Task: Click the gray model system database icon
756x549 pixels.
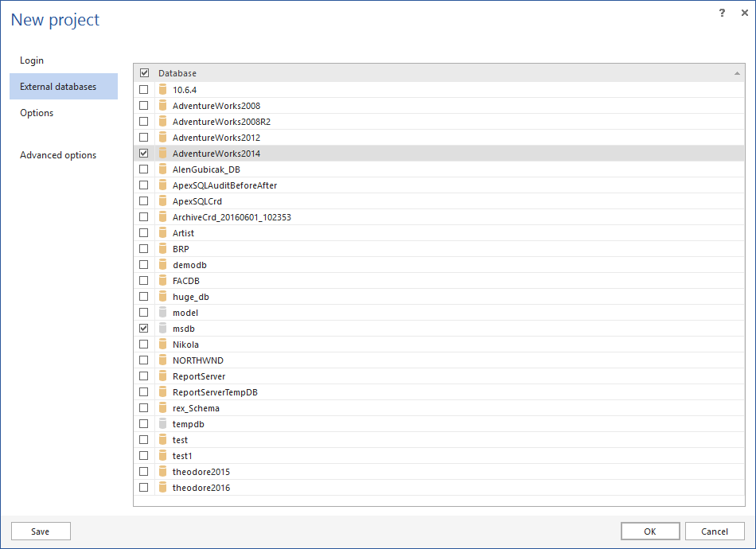Action: [x=163, y=313]
